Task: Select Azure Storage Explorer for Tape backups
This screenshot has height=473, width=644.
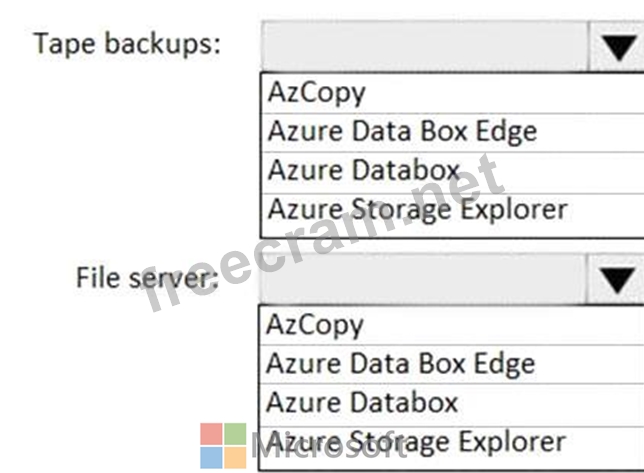Action: pos(417,209)
